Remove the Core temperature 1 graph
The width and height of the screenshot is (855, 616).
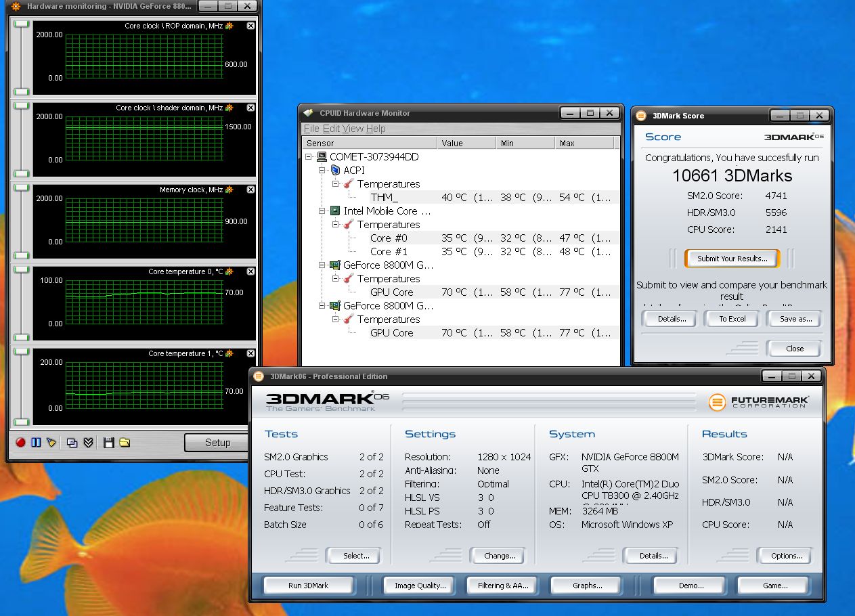(250, 353)
